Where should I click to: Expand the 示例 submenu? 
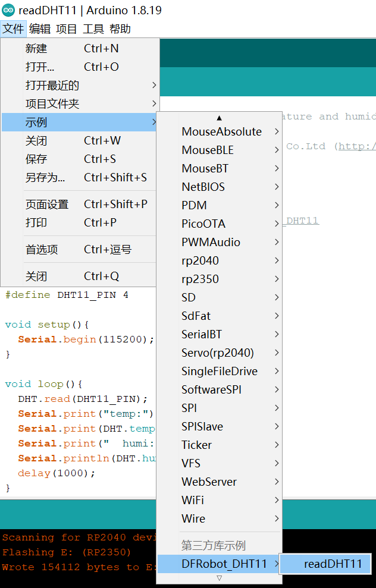79,122
